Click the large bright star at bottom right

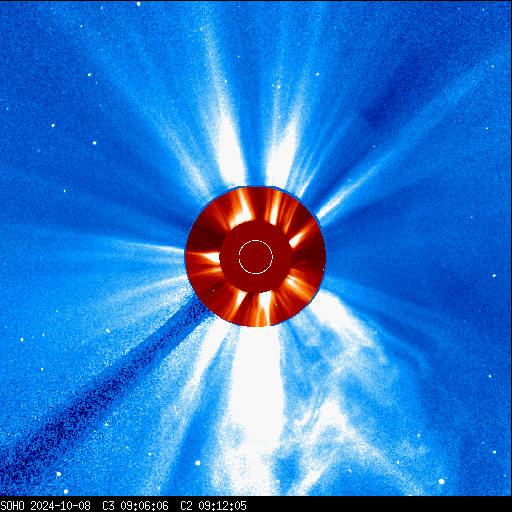441,481
